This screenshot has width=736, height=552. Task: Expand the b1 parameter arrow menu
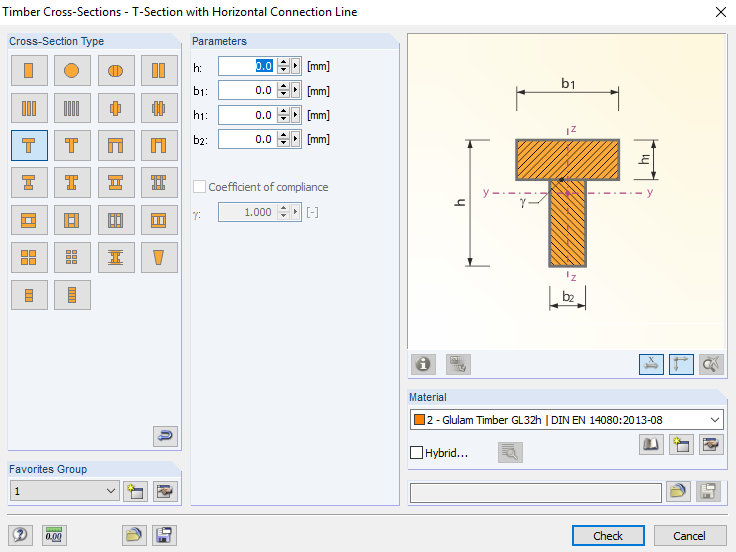295,90
